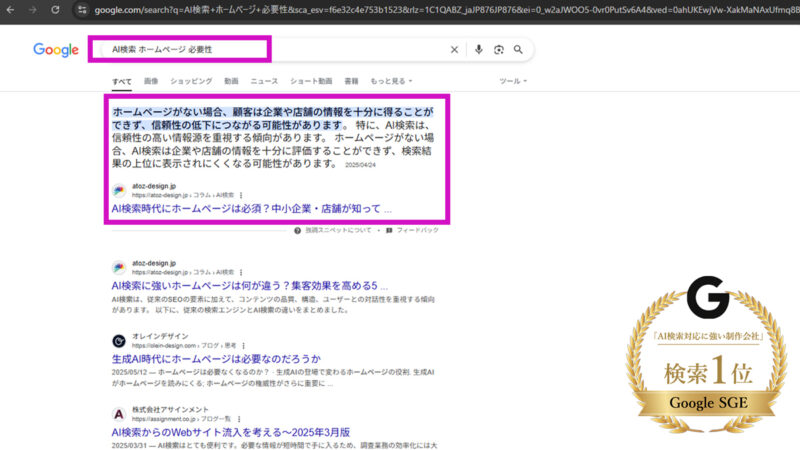Click in the Google search input field
The width and height of the screenshot is (800, 450).
276,49
